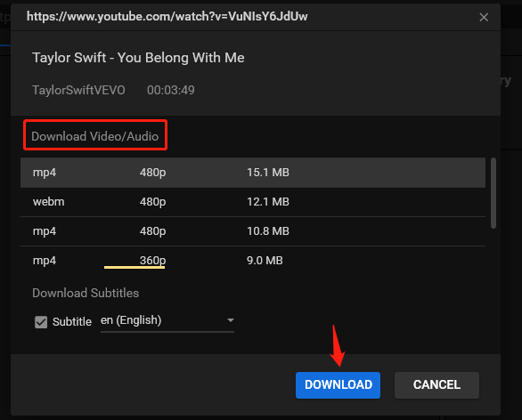Click the 00:03:49 duration text
522x420 pixels.
(171, 90)
